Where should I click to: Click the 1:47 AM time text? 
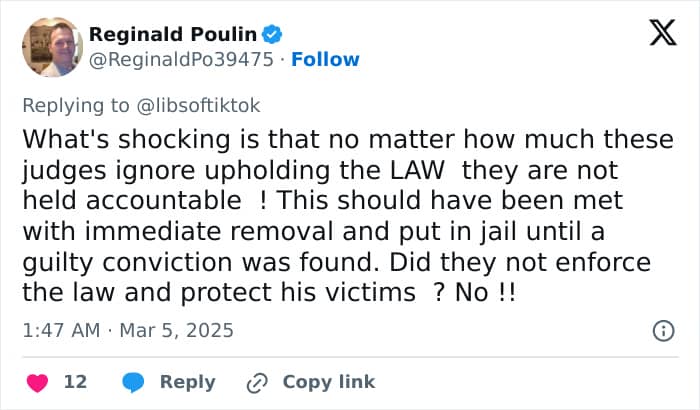[x=61, y=331]
